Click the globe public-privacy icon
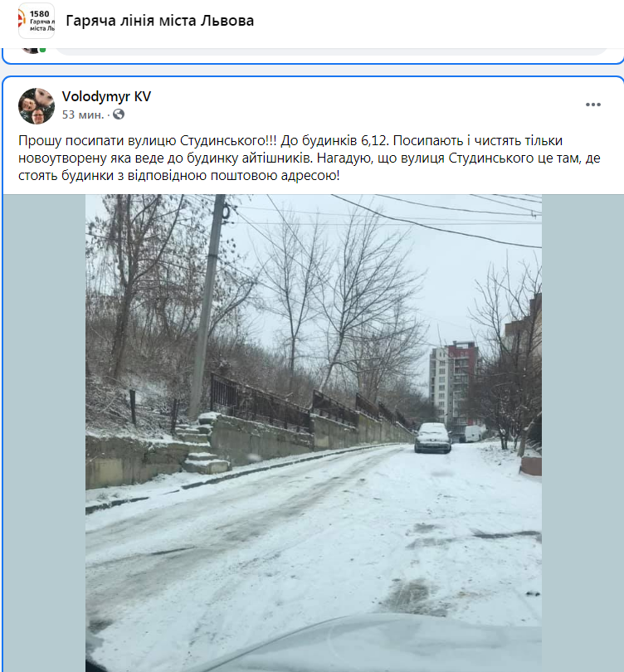 (x=119, y=114)
